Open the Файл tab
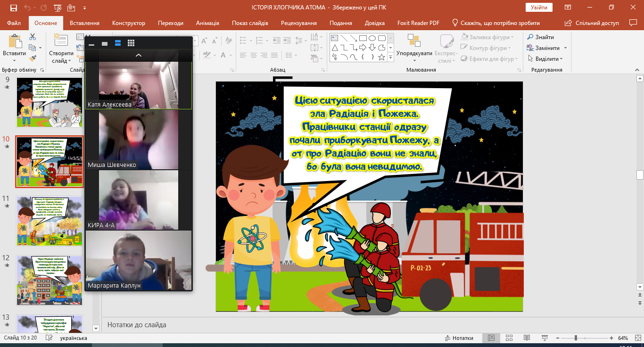The width and height of the screenshot is (644, 347). point(14,23)
